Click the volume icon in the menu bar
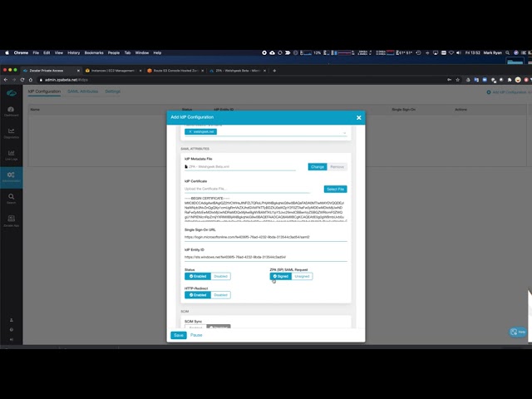Viewport: 532px width, 399px height. pyautogui.click(x=459, y=52)
